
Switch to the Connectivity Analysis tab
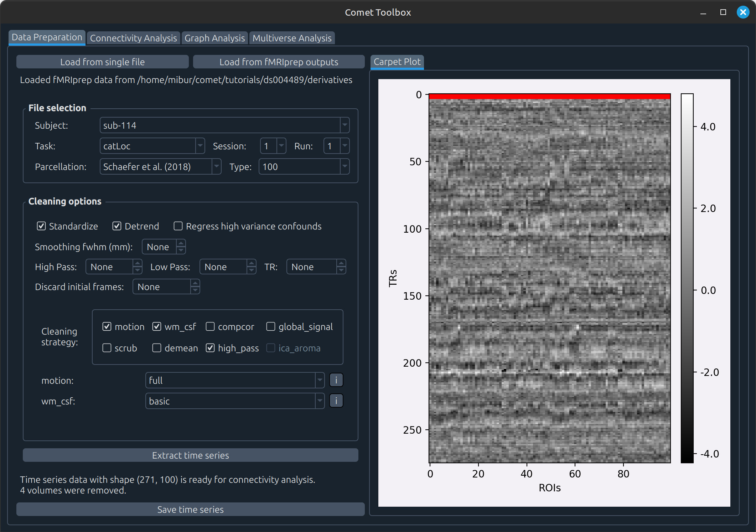click(133, 38)
